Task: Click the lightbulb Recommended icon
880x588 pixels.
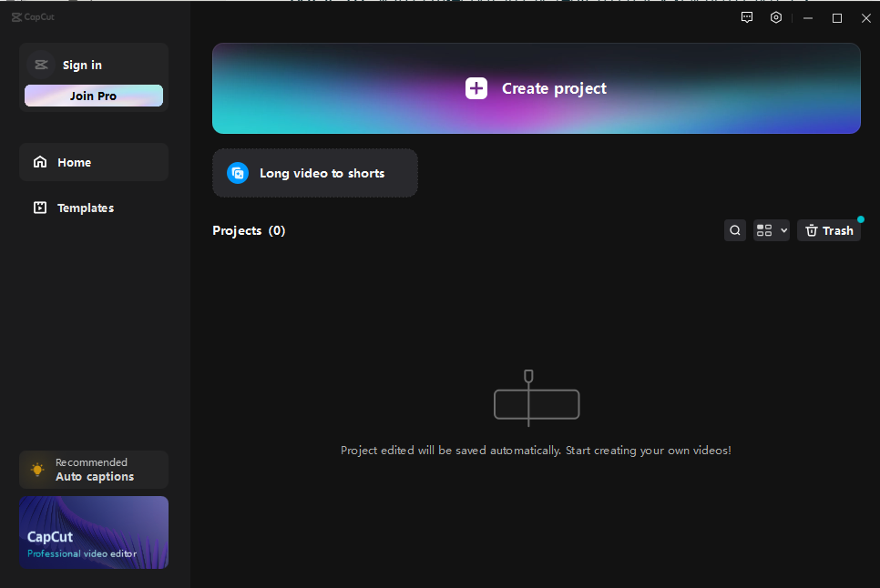Action: (37, 470)
